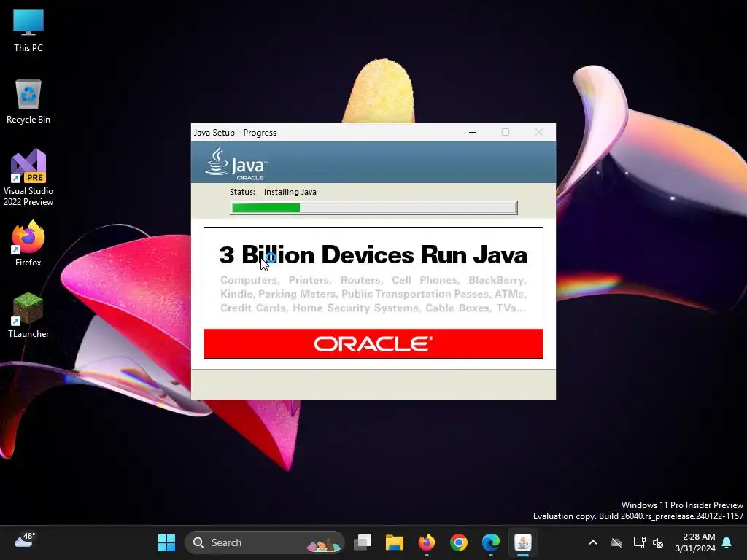The image size is (747, 560).
Task: Open the clock showing 2:28 AM
Action: [695, 542]
